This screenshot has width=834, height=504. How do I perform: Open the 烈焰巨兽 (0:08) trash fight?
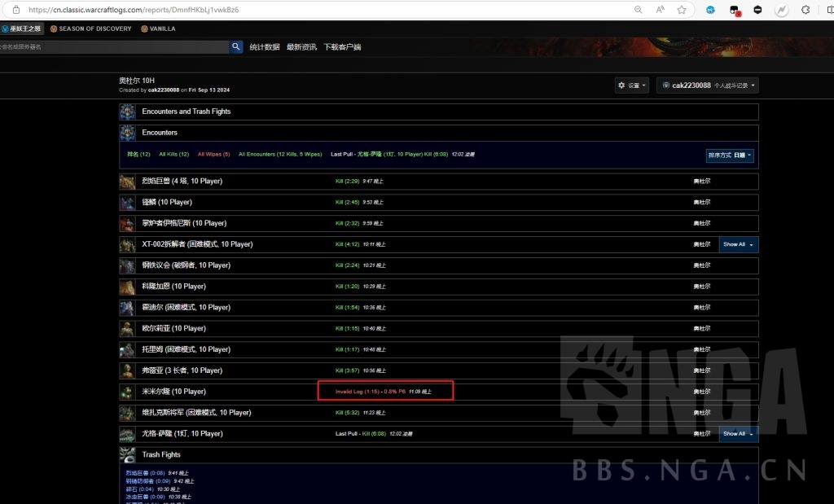point(145,473)
